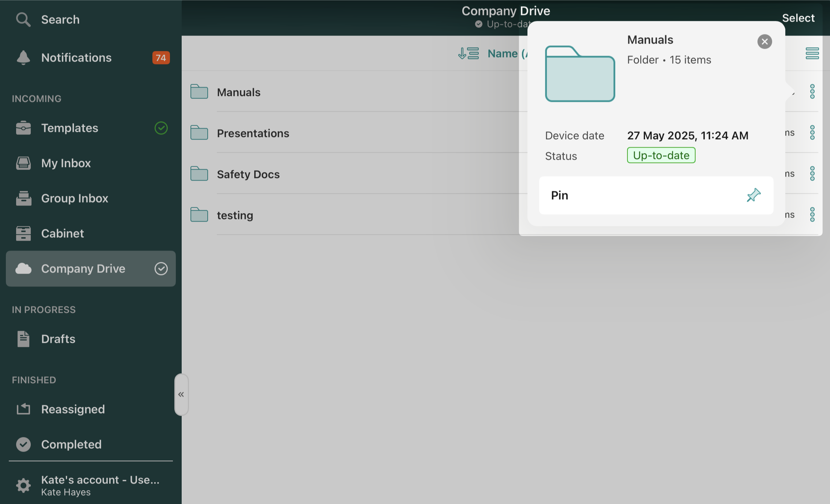Collapse the sidebar with double chevron
Viewport: 830px width, 504px height.
point(181,394)
